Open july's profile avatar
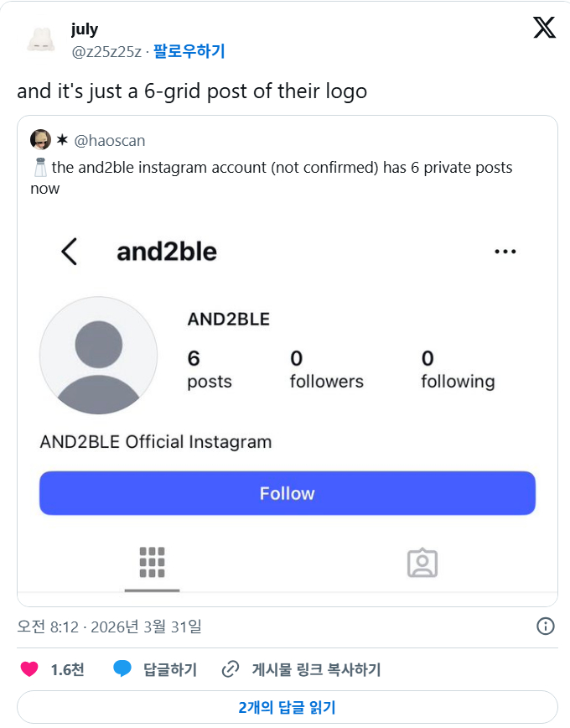570x728 pixels. pos(41,40)
